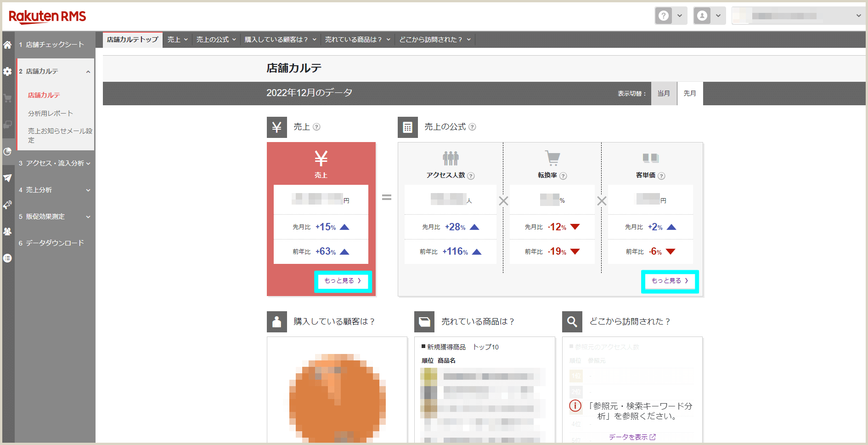Switch display to 先月

pos(690,93)
